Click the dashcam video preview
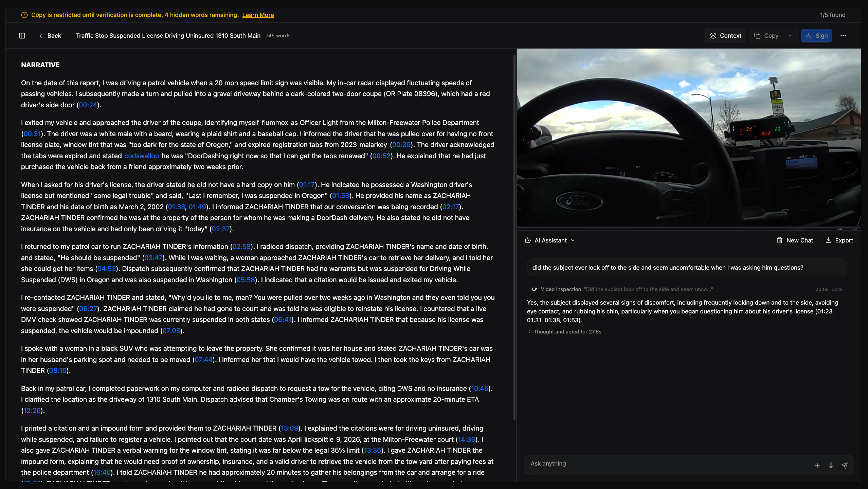This screenshot has height=489, width=868. [x=689, y=138]
